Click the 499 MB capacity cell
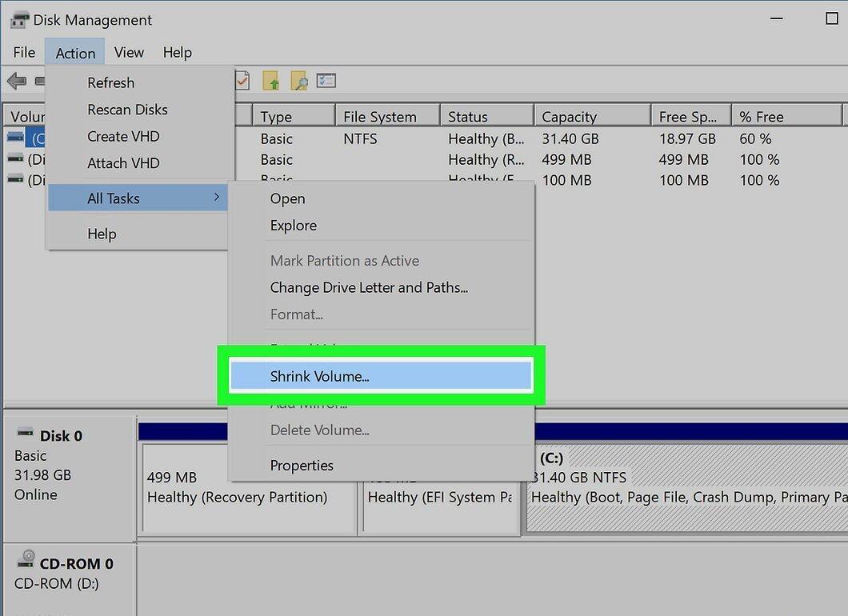 pyautogui.click(x=566, y=159)
